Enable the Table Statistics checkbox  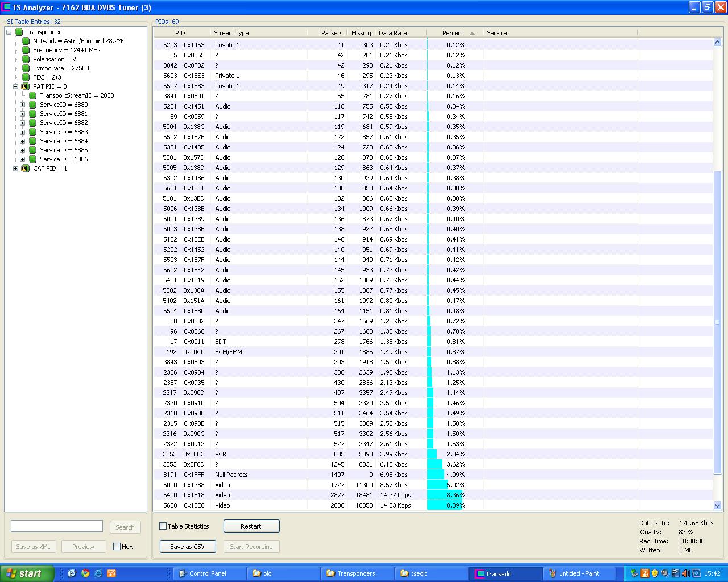coord(163,526)
